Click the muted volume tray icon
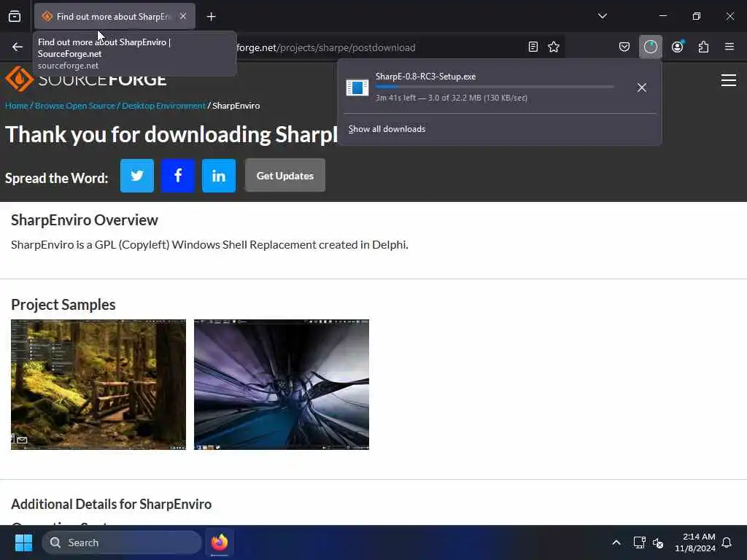747x560 pixels. click(x=658, y=542)
